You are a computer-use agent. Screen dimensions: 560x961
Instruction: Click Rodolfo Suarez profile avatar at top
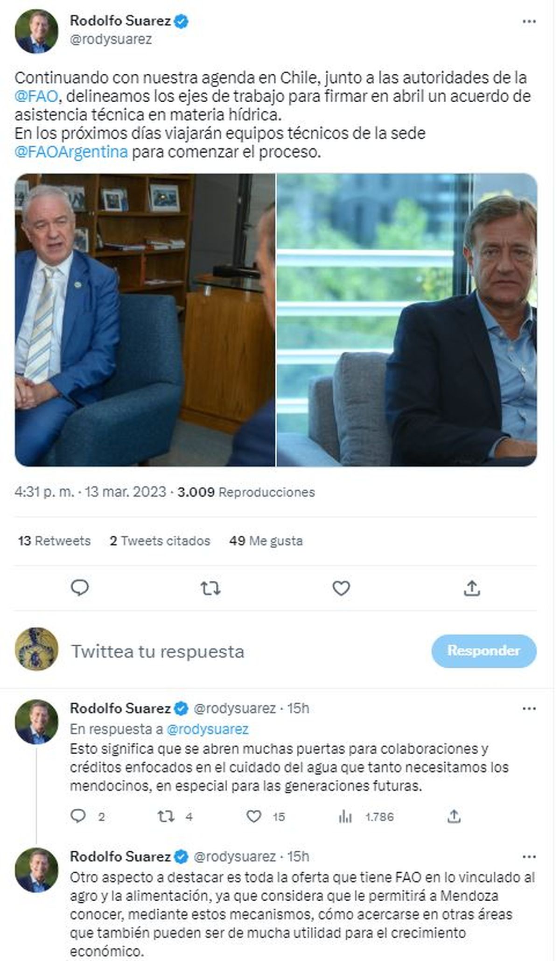click(36, 31)
